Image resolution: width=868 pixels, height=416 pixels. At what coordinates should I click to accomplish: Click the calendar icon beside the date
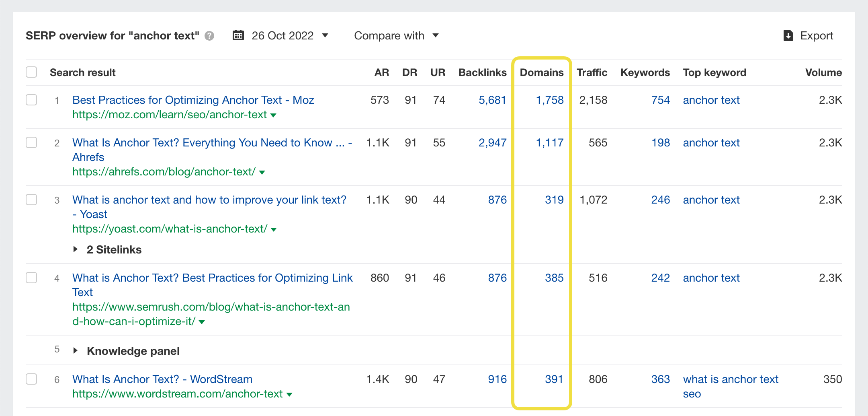pos(238,35)
